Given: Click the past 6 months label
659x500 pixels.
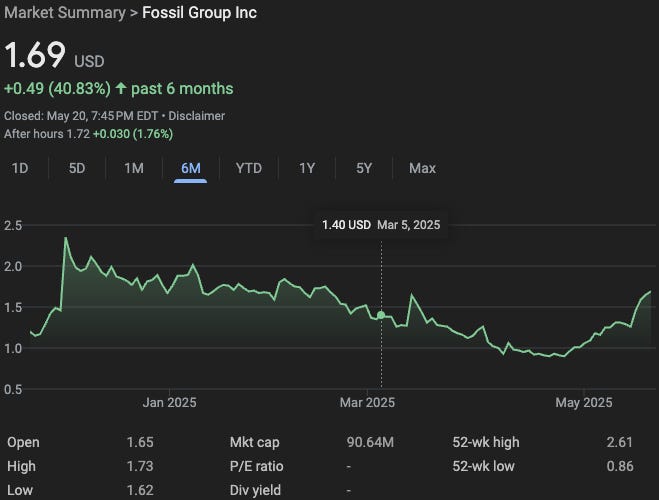Looking at the screenshot, I should [182, 89].
